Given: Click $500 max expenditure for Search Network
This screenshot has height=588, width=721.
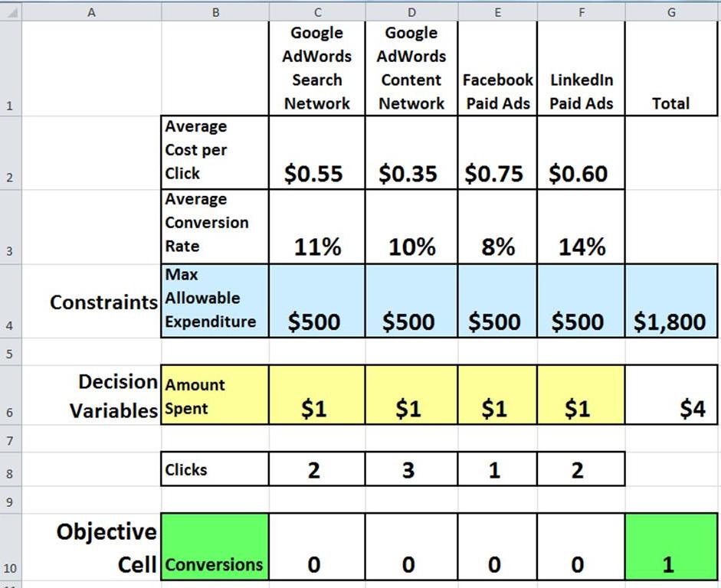Looking at the screenshot, I should [x=317, y=302].
